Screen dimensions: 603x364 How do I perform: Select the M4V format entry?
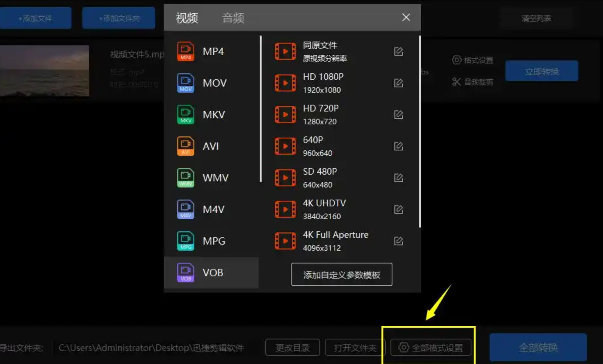213,209
